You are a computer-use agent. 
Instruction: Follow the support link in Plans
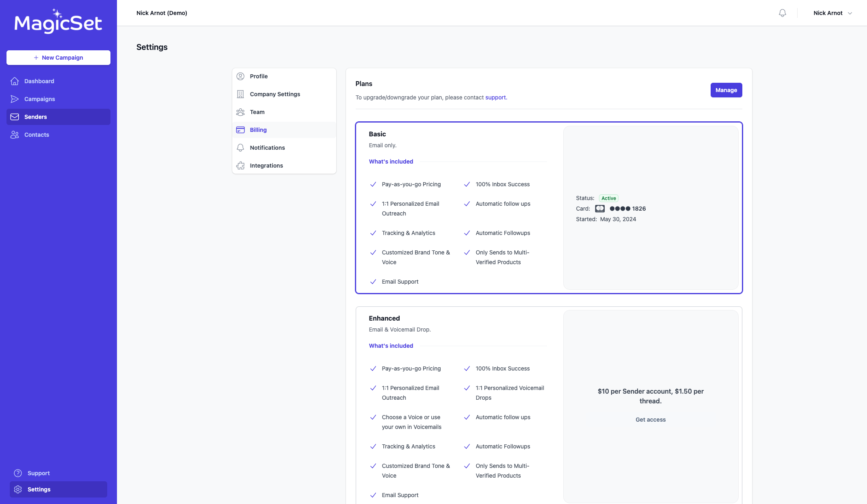coord(495,97)
